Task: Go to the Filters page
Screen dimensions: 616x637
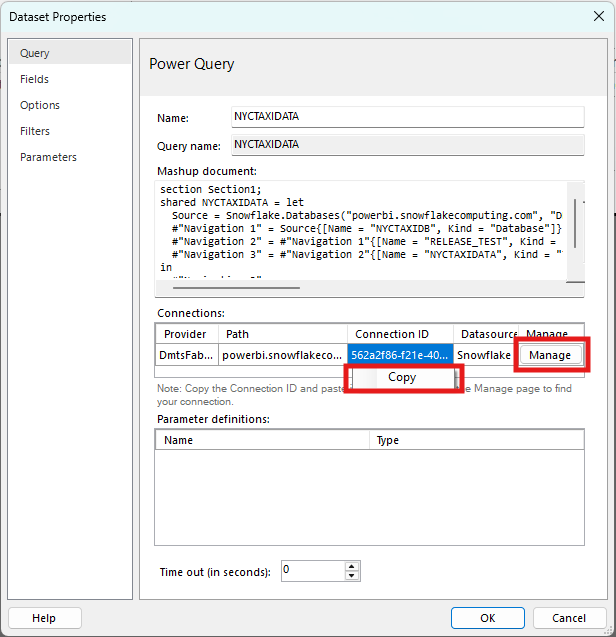Action: coord(35,131)
